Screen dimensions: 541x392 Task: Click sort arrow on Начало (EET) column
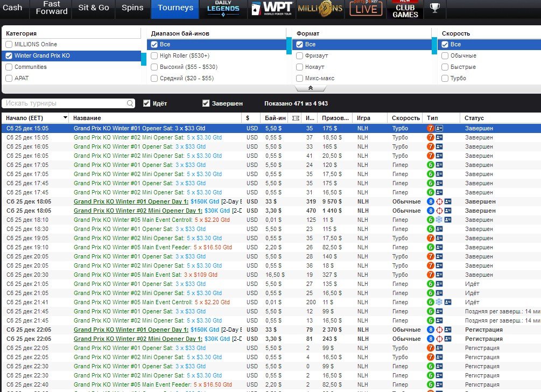point(65,118)
